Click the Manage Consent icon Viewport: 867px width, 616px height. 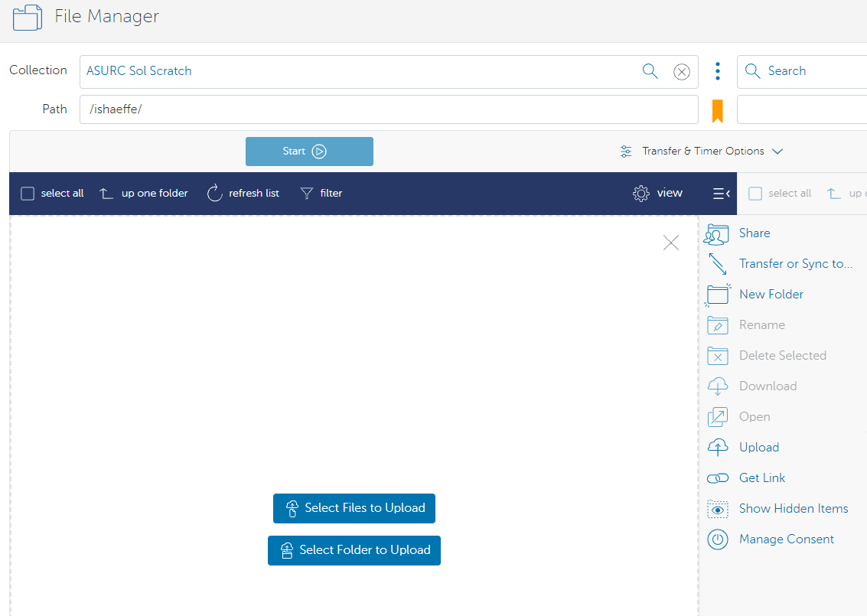tap(716, 539)
